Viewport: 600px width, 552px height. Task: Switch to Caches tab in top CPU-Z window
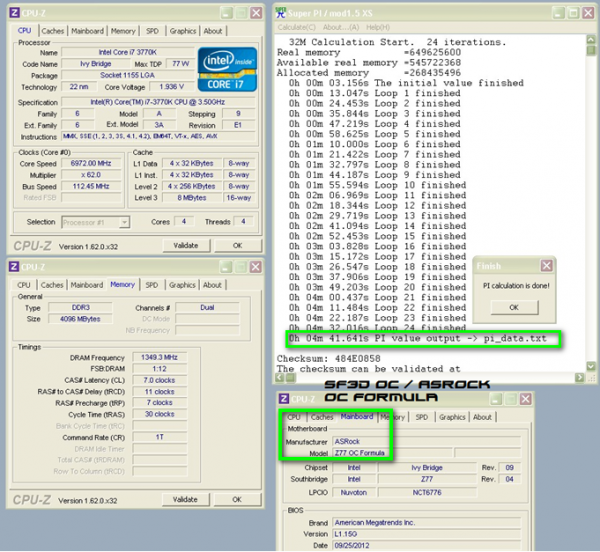[x=53, y=31]
